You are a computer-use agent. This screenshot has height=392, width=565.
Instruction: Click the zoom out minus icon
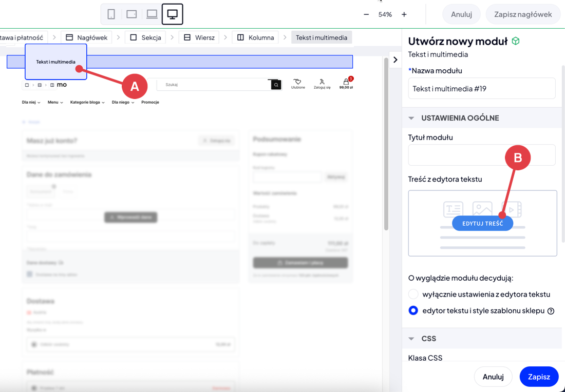coord(366,14)
